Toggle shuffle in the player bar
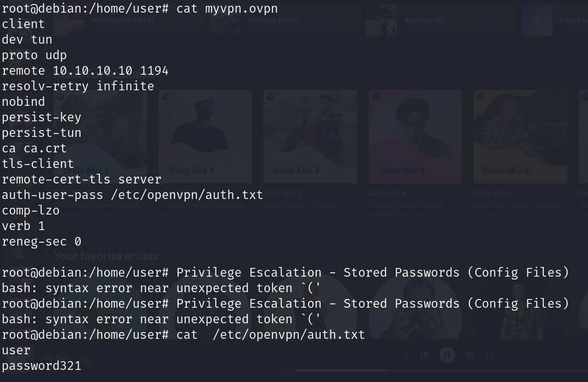Viewport: 588px width, 382px height. [x=405, y=355]
